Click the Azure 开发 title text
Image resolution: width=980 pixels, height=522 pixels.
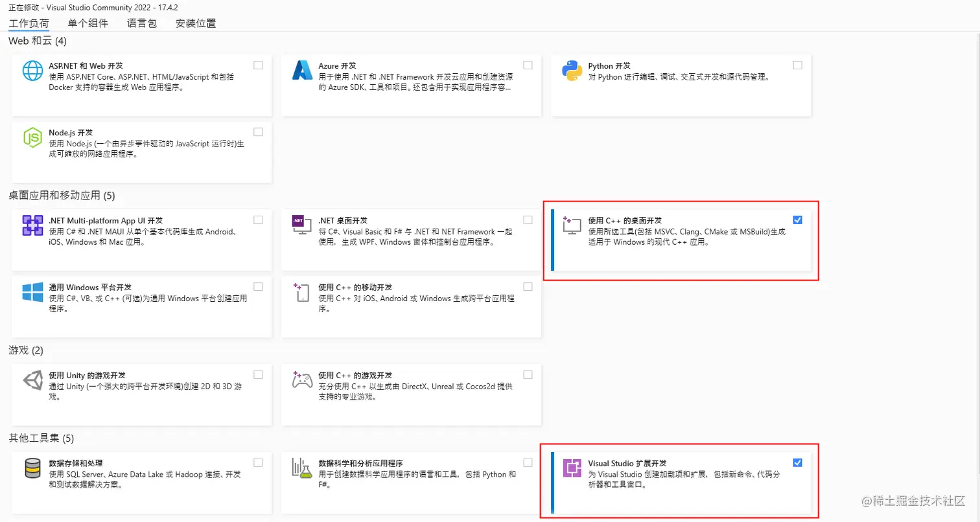[337, 66]
